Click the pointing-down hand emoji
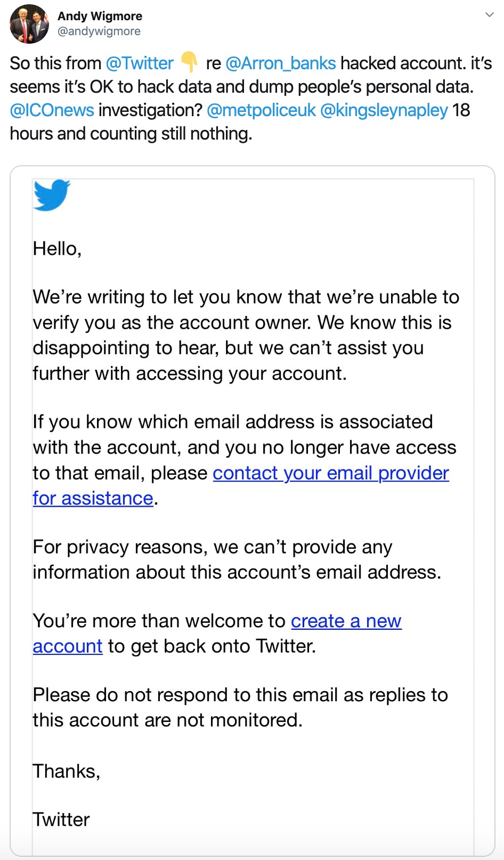Screen dimensions: 504x860 point(189,62)
